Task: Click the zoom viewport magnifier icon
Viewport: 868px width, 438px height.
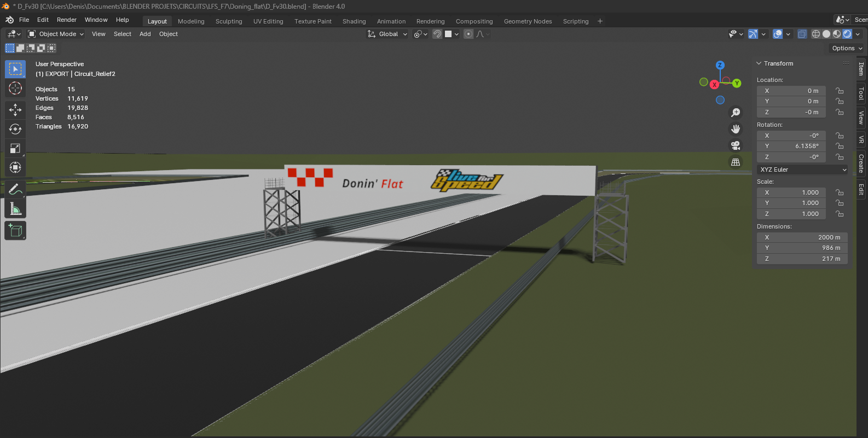Action: pyautogui.click(x=736, y=112)
